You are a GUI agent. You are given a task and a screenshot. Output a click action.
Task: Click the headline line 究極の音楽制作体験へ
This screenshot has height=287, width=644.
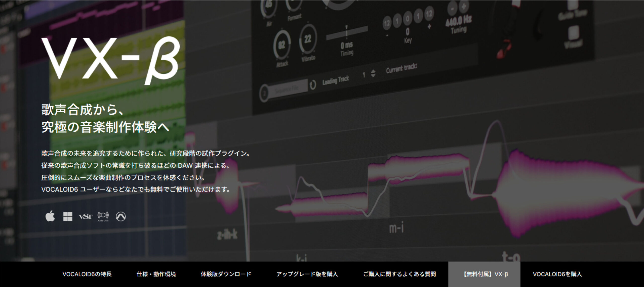105,127
